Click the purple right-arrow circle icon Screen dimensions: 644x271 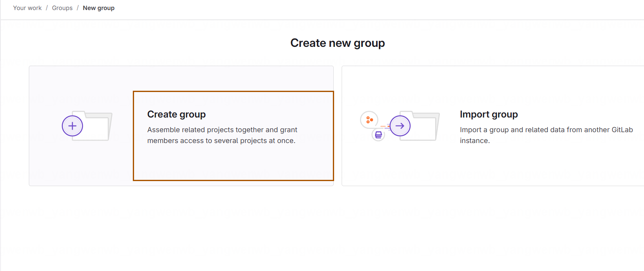pyautogui.click(x=400, y=126)
